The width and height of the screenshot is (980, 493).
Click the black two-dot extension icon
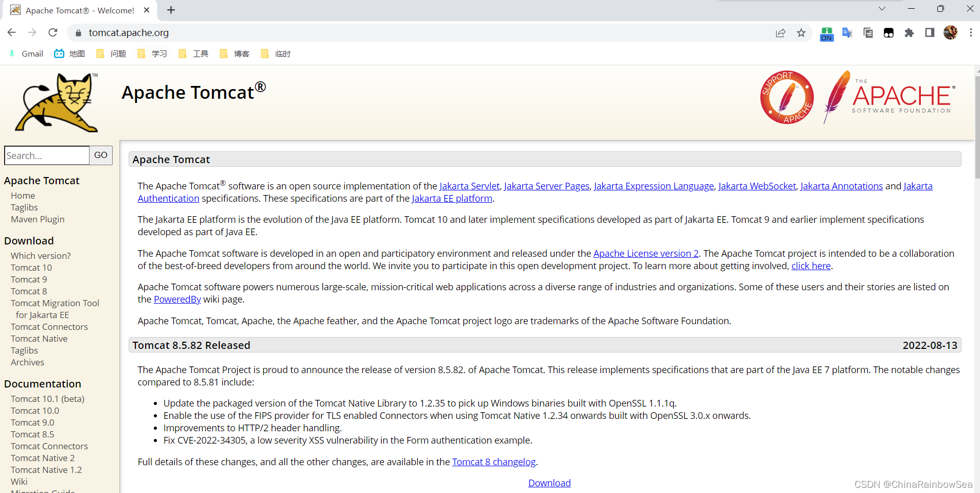pos(888,33)
